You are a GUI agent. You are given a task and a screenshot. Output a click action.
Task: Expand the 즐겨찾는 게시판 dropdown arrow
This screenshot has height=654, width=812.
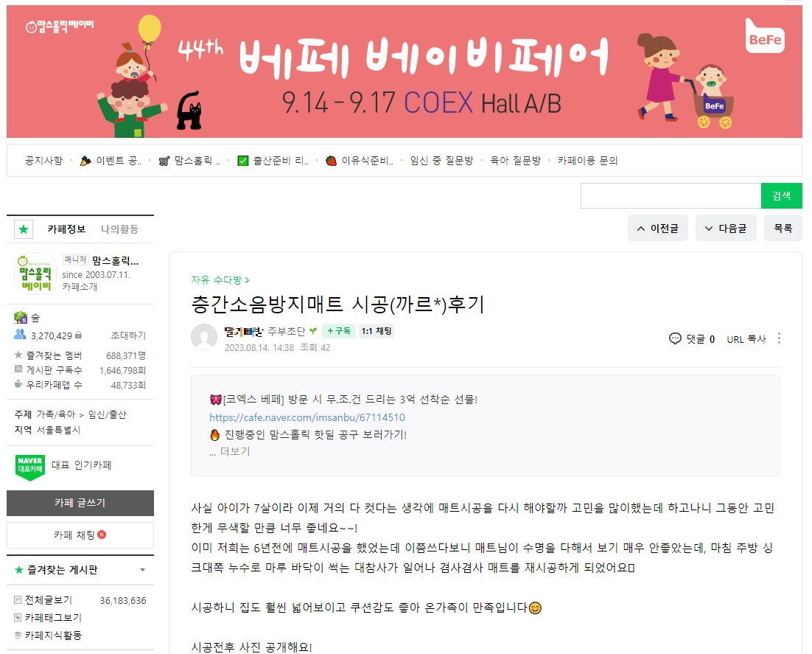[x=142, y=570]
